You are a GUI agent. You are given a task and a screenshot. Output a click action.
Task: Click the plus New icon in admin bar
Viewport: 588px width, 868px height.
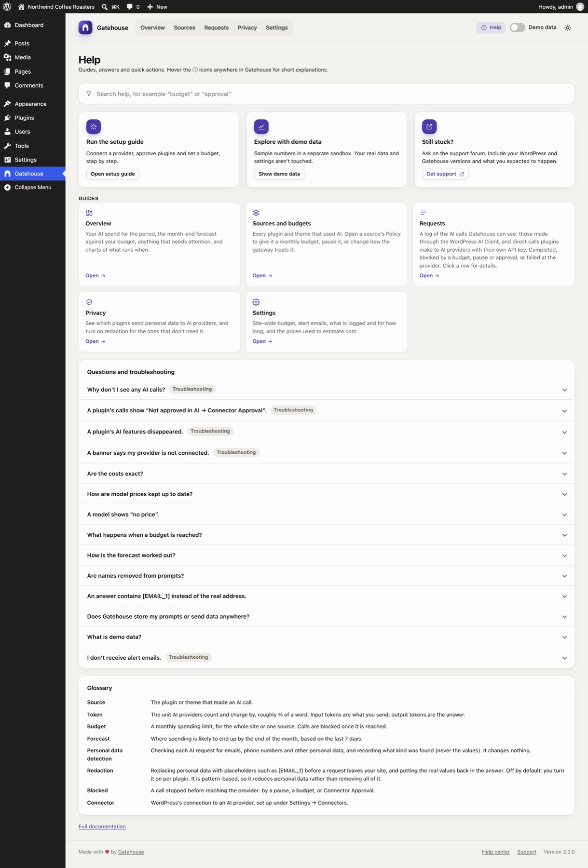tap(150, 7)
